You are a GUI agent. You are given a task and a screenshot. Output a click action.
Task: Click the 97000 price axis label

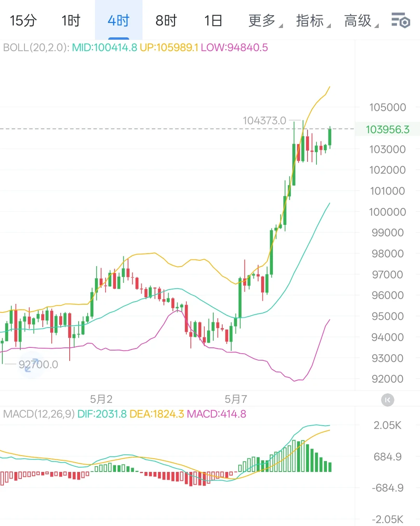387,275
